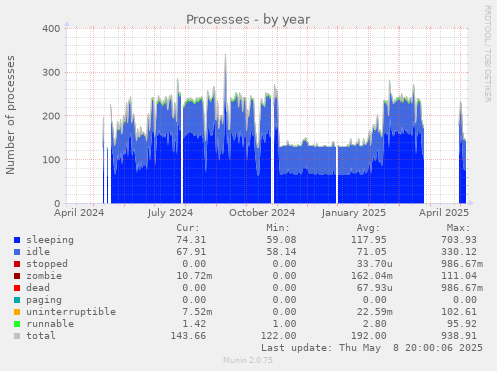
Task: Select the 'total' legend label
Action: click(x=41, y=336)
